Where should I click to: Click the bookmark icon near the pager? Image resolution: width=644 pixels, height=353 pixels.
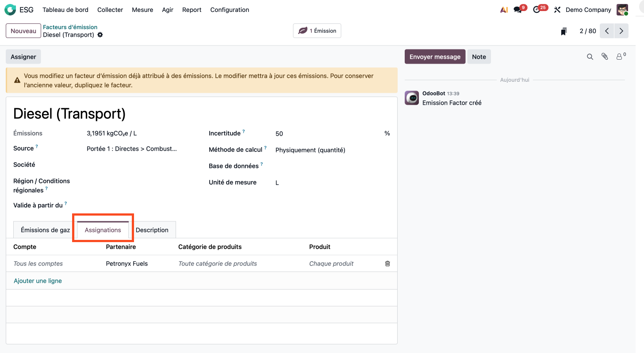point(563,31)
